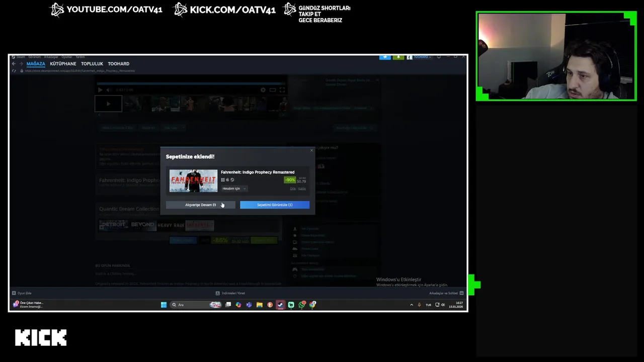Click the 'Kaldır' link in cart dialog
This screenshot has width=644, height=362.
click(302, 189)
